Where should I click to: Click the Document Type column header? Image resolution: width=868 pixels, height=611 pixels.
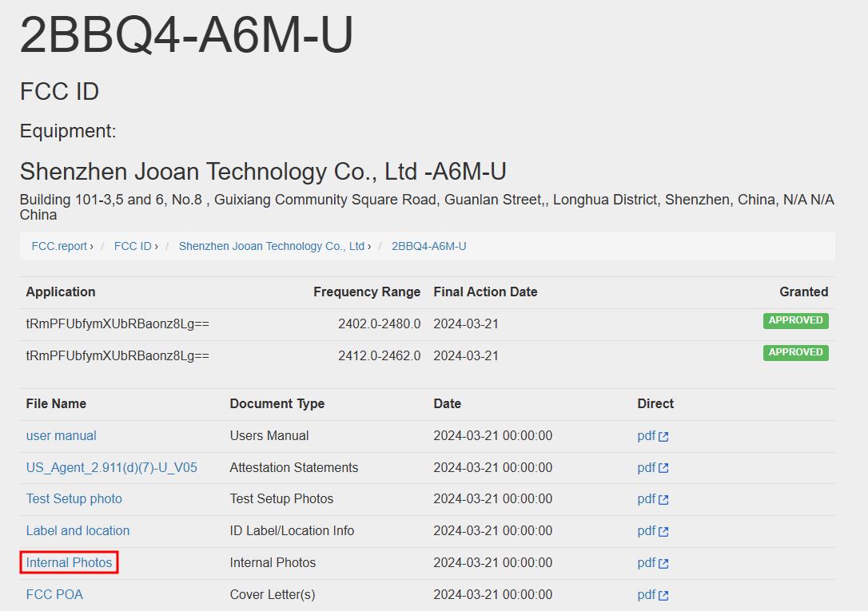277,403
